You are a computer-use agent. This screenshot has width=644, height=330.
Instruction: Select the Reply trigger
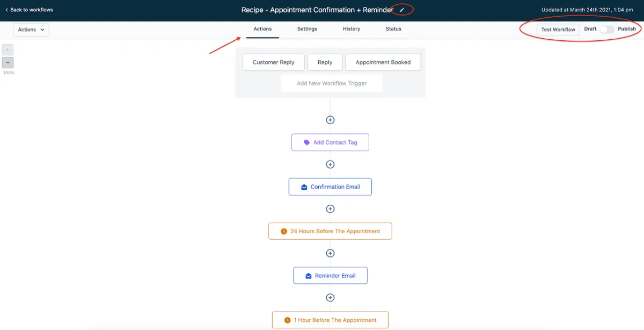[325, 62]
